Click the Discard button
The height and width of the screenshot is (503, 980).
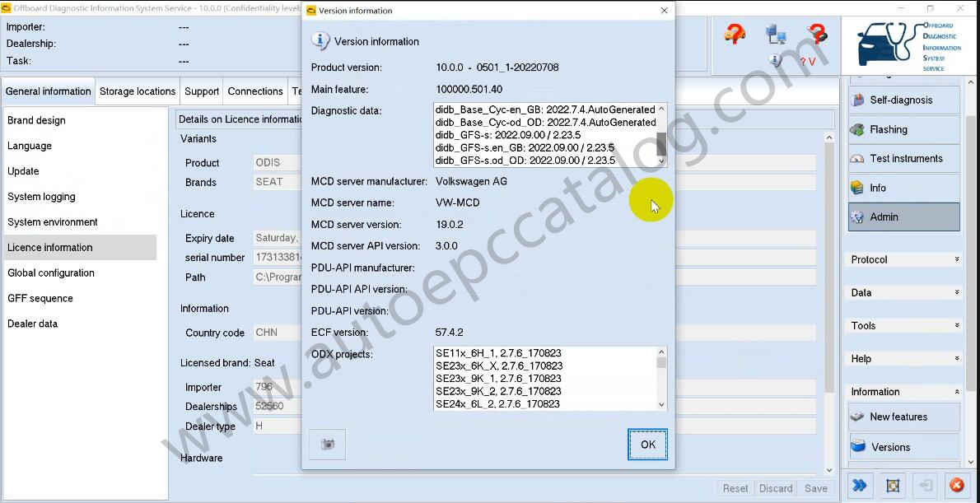[x=776, y=489]
